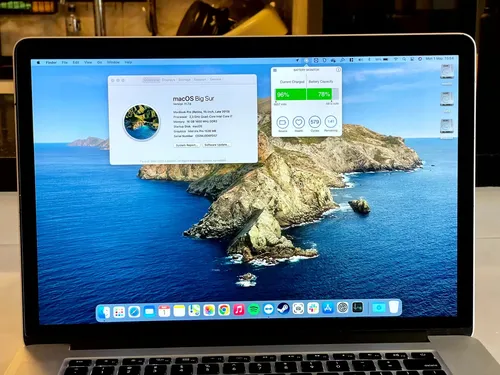
Task: Open the Edit menu
Action: pos(76,62)
